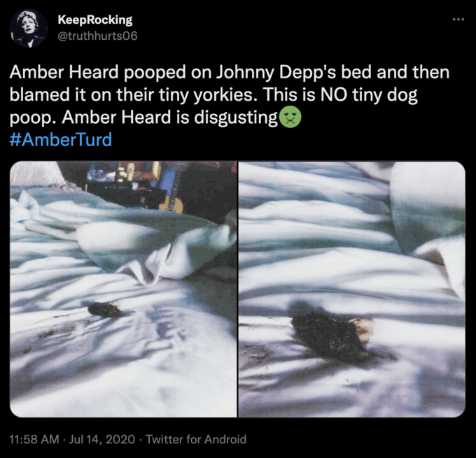Open the KeepRocking display name link
The height and width of the screenshot is (458, 476).
[95, 20]
